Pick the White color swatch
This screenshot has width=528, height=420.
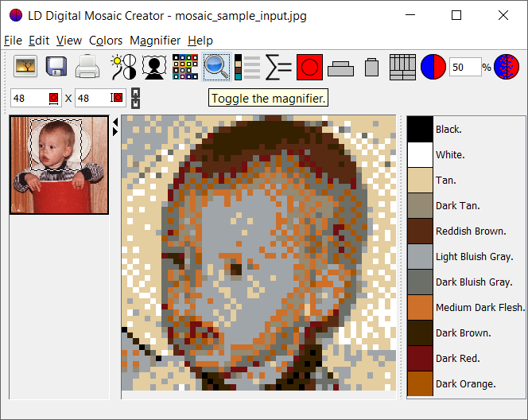[420, 154]
